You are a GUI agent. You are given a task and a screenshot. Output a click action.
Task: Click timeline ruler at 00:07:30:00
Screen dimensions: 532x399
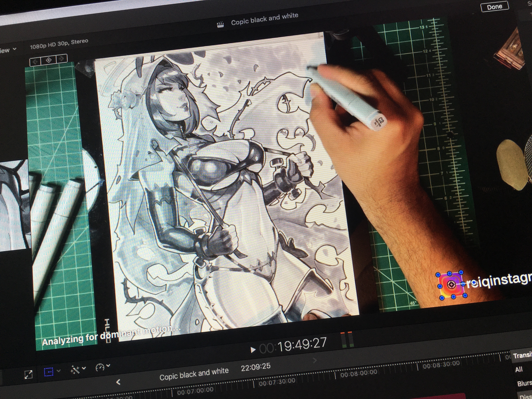pos(277,382)
